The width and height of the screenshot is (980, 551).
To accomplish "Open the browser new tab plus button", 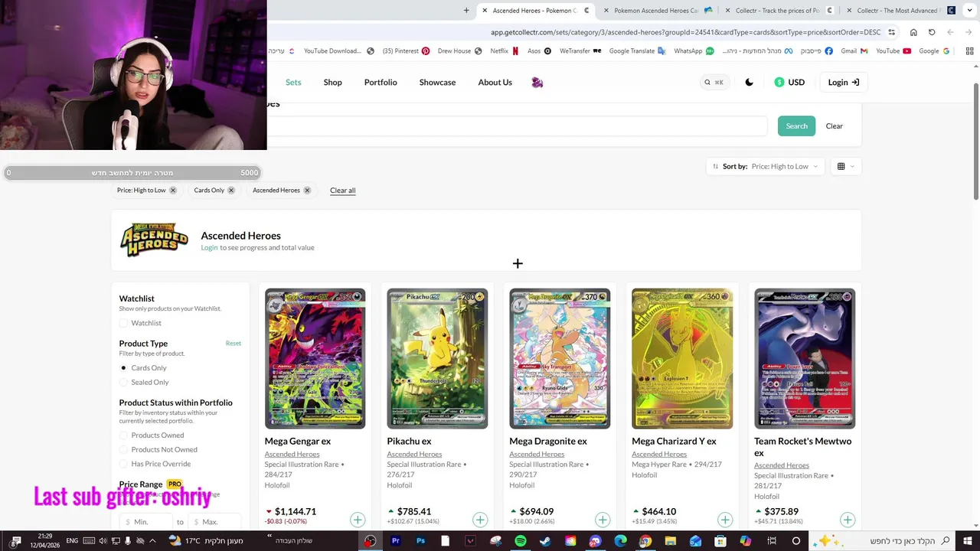I will (x=466, y=10).
